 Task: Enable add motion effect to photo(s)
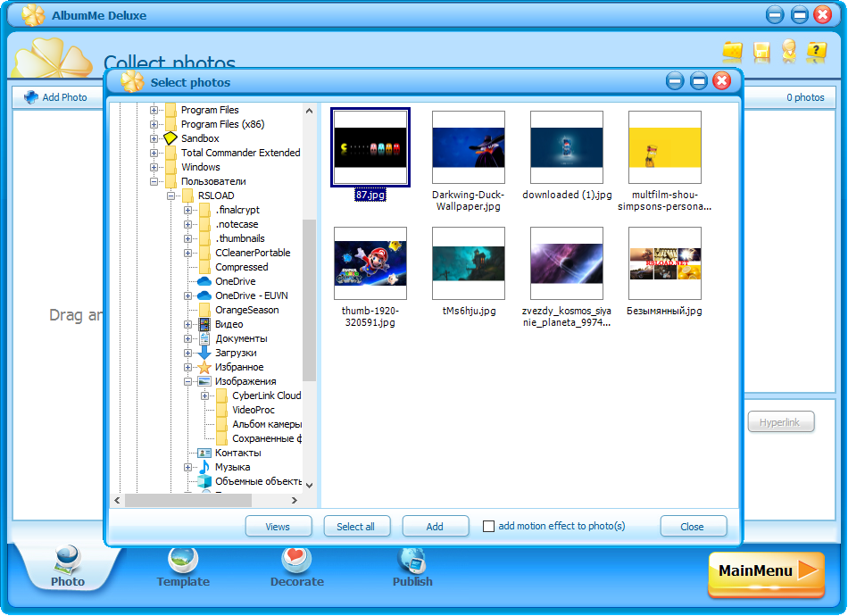(488, 526)
